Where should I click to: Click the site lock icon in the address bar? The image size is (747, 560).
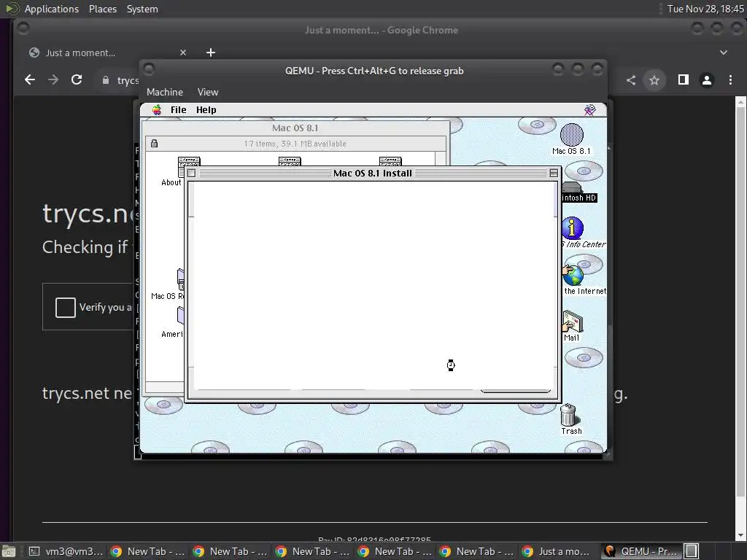tap(106, 80)
